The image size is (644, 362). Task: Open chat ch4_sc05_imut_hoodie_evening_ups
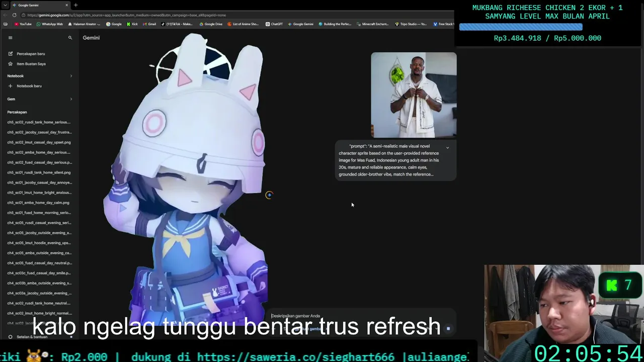(x=39, y=243)
